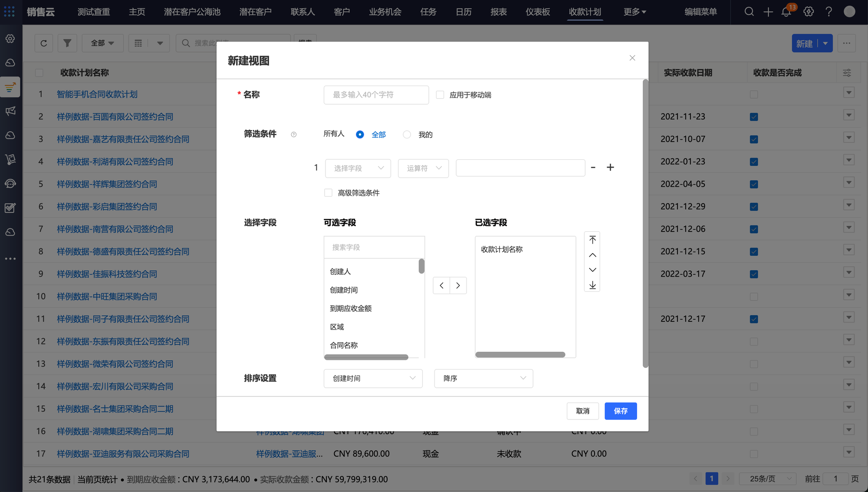Tick the 高级筛选条件 checkbox

coord(329,193)
